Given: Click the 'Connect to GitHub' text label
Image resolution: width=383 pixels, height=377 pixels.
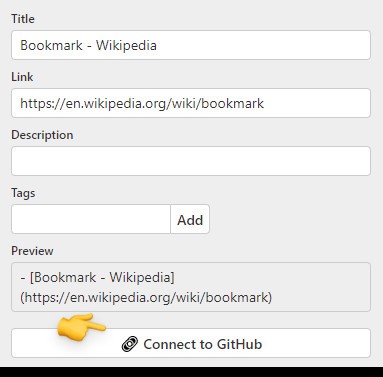Looking at the screenshot, I should pyautogui.click(x=203, y=344).
